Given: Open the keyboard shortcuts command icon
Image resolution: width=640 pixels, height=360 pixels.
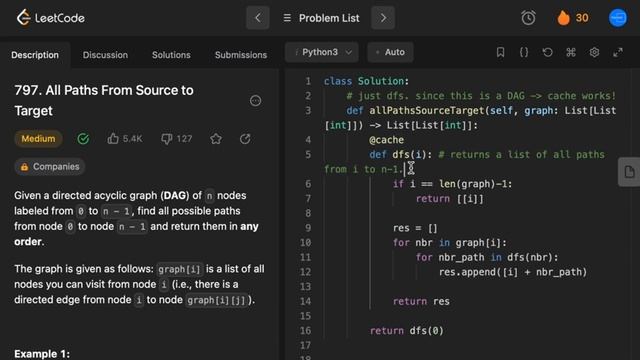Looking at the screenshot, I should point(571,52).
